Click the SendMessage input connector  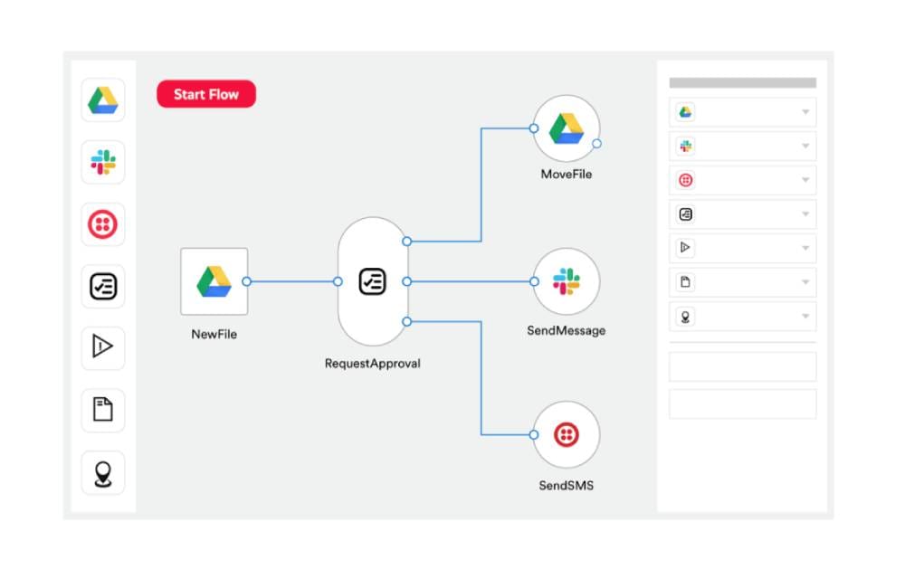point(534,281)
